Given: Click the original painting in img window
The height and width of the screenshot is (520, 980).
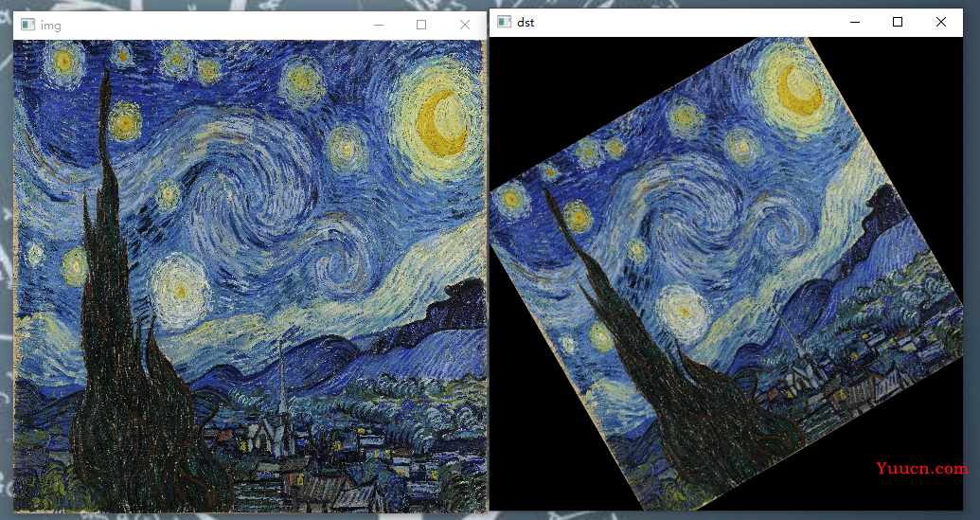Looking at the screenshot, I should coord(250,277).
